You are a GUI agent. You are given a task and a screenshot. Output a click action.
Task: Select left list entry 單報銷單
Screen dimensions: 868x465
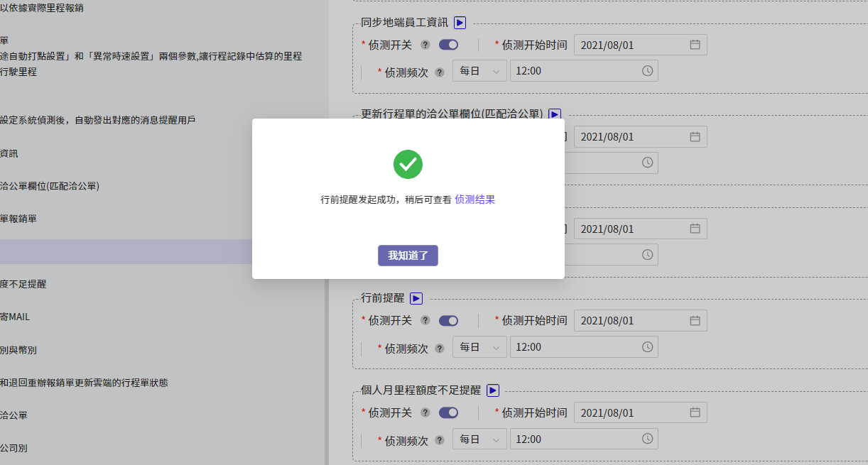tap(18, 219)
